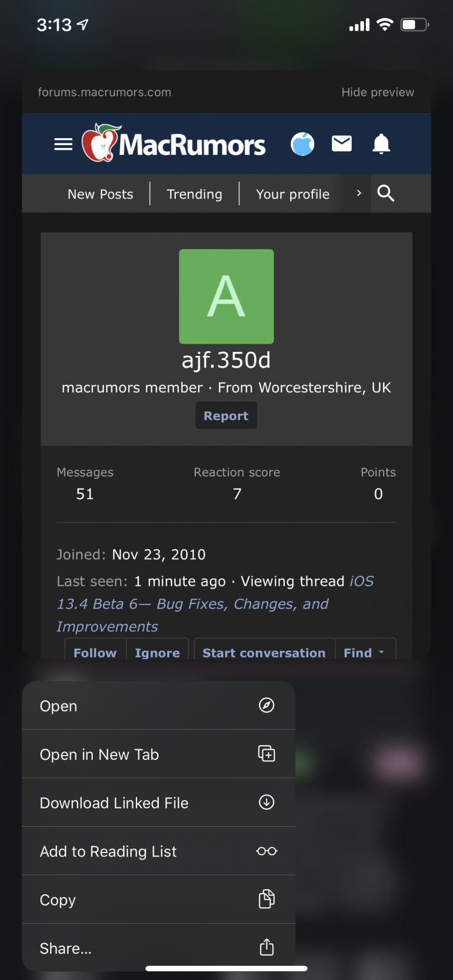Switch to the New Posts tab
The width and height of the screenshot is (453, 980).
click(100, 194)
